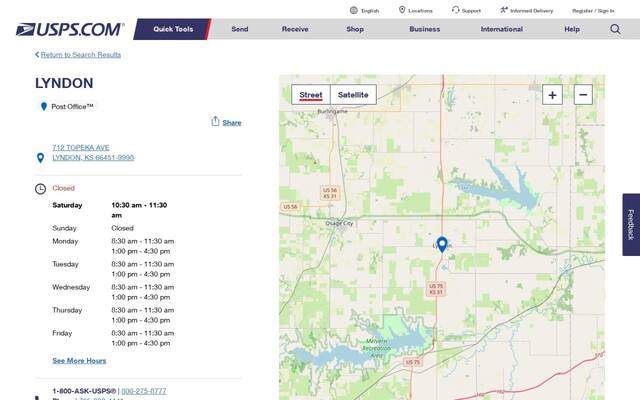Click the USPS.COM logo
This screenshot has height=400, width=640.
coord(70,29)
